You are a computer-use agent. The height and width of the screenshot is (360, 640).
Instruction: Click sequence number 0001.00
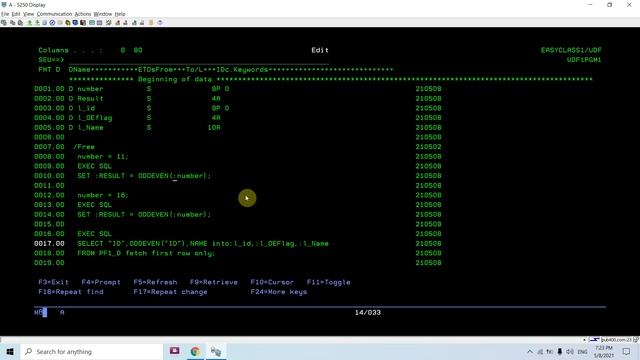point(49,89)
